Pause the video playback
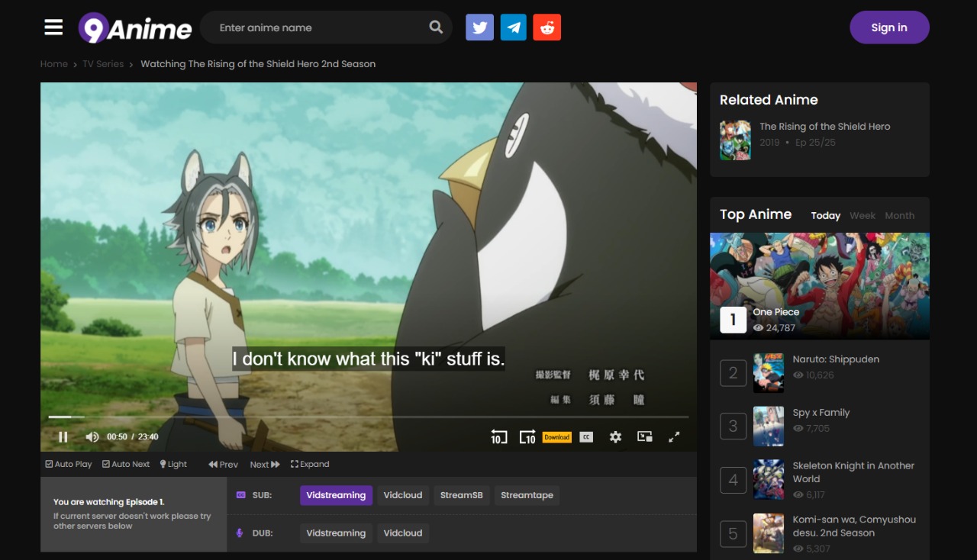 tap(63, 437)
